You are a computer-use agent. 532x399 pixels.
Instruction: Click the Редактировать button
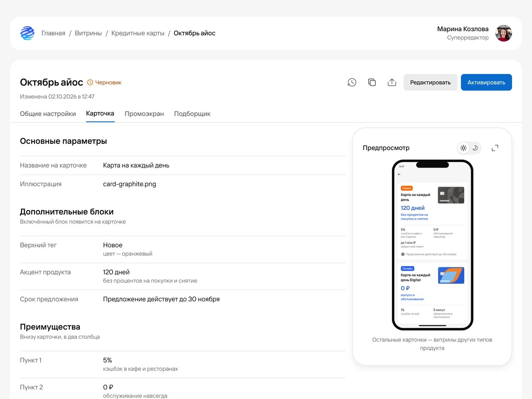pos(431,82)
